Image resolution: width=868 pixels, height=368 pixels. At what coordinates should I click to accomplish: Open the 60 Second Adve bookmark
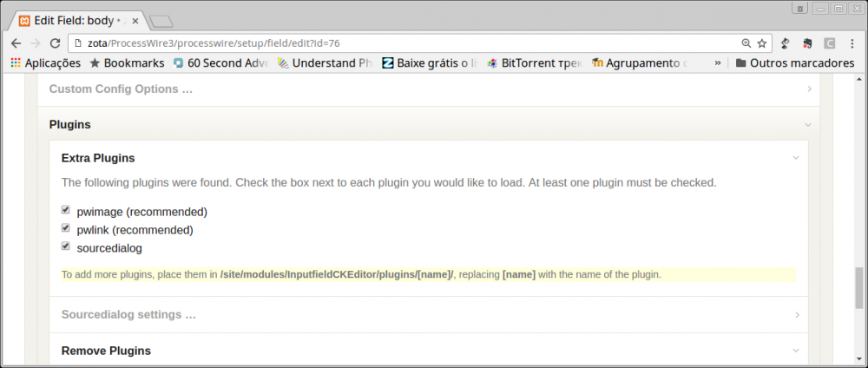coord(220,63)
